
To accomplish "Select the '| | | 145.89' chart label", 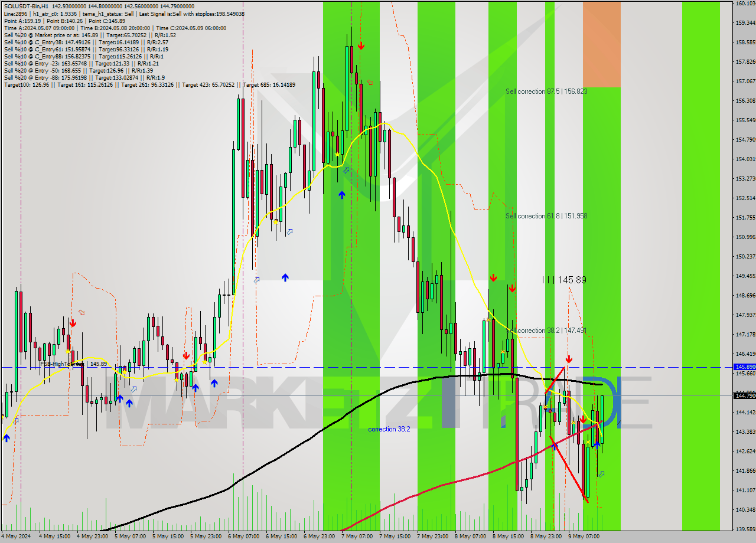I will pos(564,280).
